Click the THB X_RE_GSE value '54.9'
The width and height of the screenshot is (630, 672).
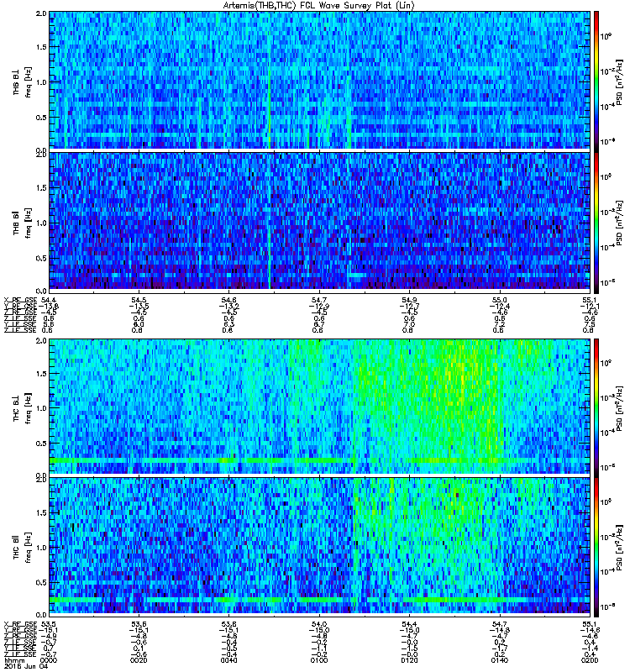tap(409, 300)
